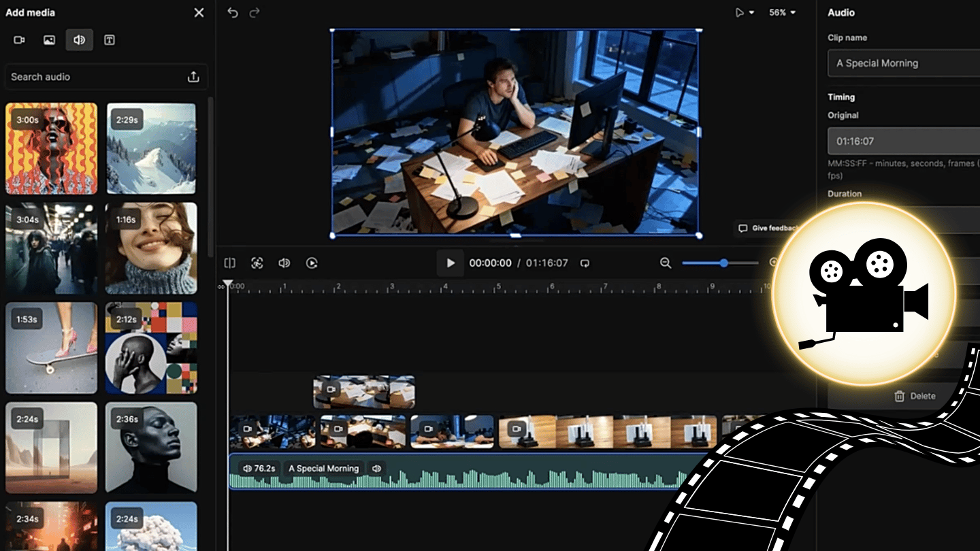Select the 2:29s snowy mountain thumbnail
The height and width of the screenshot is (551, 980).
(151, 149)
